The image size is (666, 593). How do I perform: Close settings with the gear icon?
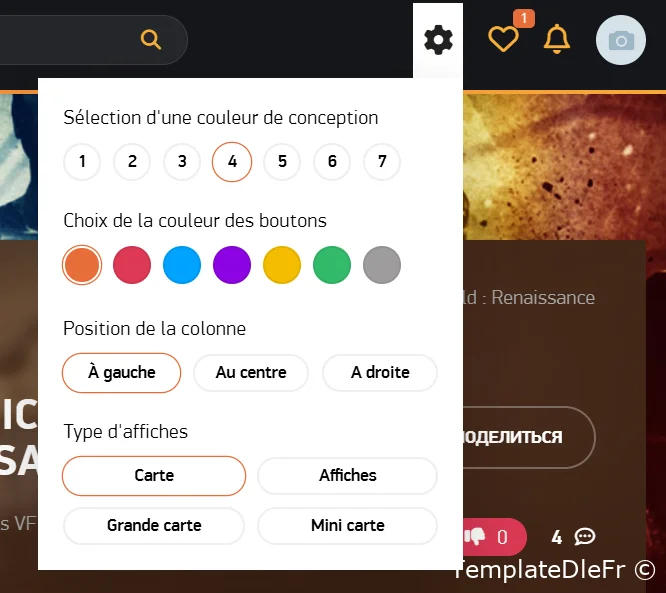coord(438,40)
